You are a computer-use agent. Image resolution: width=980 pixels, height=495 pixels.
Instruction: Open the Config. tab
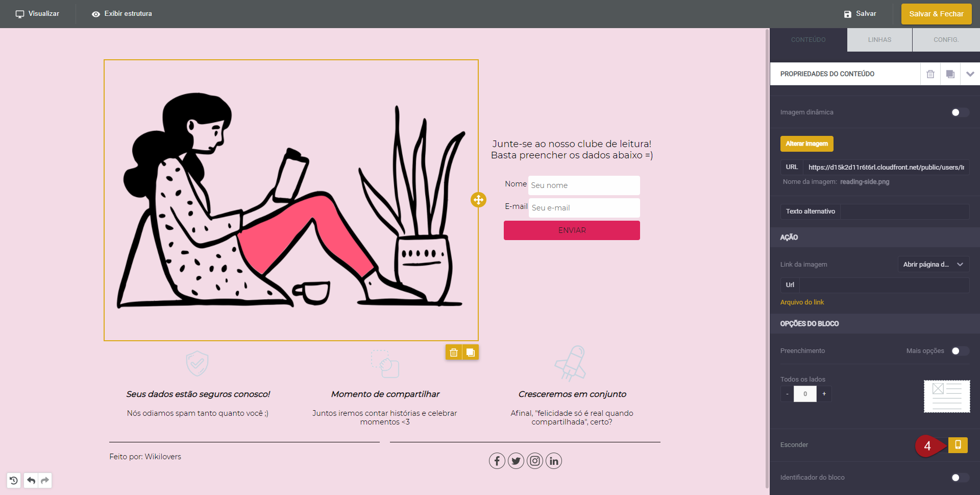tap(946, 40)
